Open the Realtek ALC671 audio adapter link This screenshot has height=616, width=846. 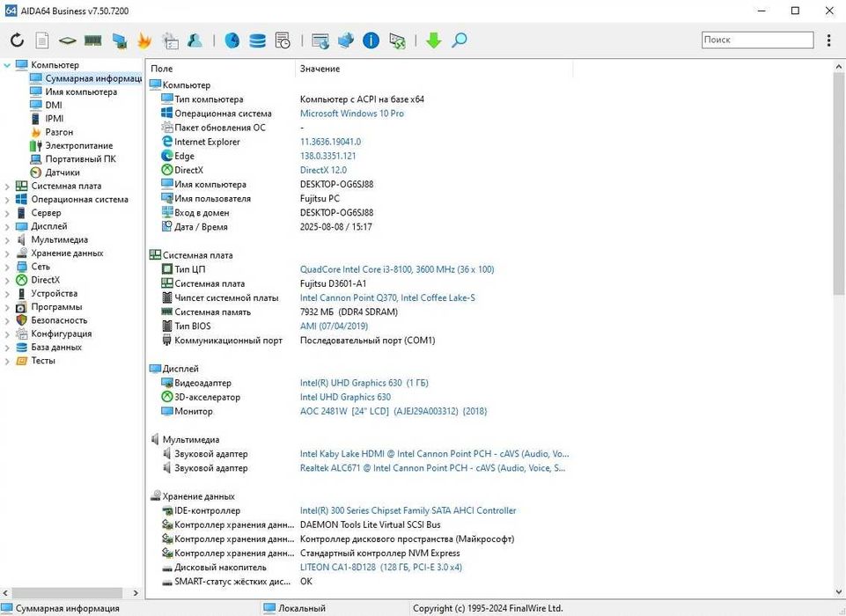click(x=433, y=468)
